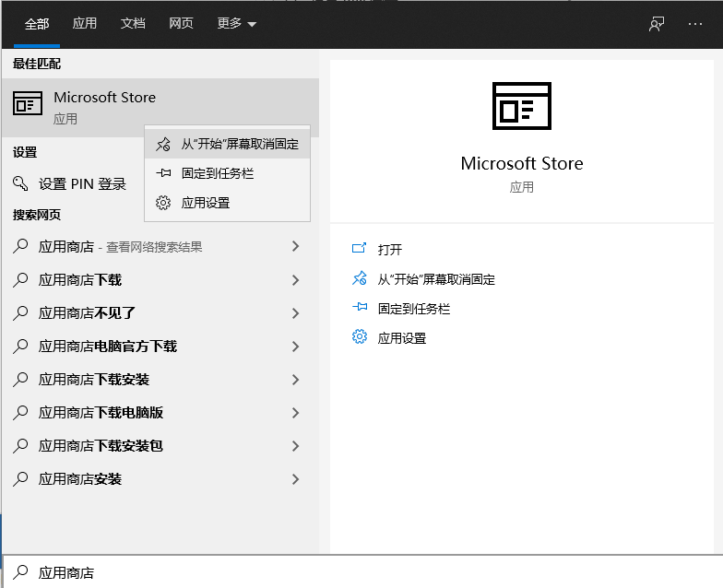The width and height of the screenshot is (723, 588).
Task: Switch to the 应用 tab
Action: [x=85, y=24]
